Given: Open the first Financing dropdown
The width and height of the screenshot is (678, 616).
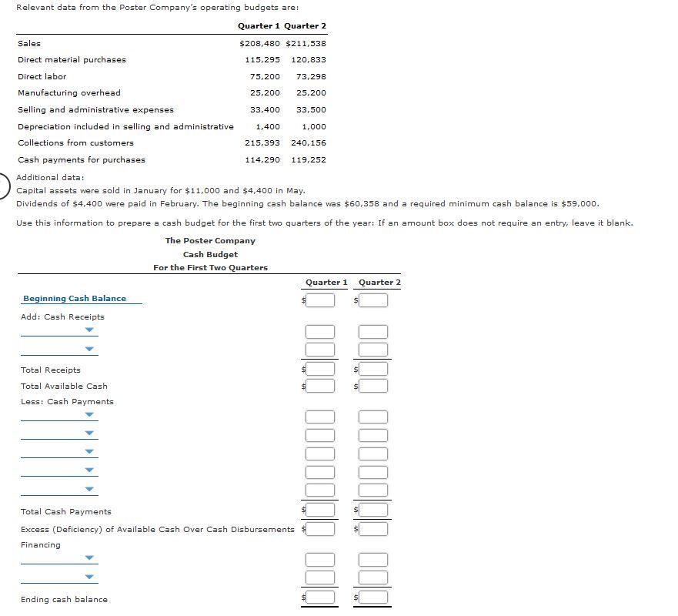Looking at the screenshot, I should coord(89,558).
